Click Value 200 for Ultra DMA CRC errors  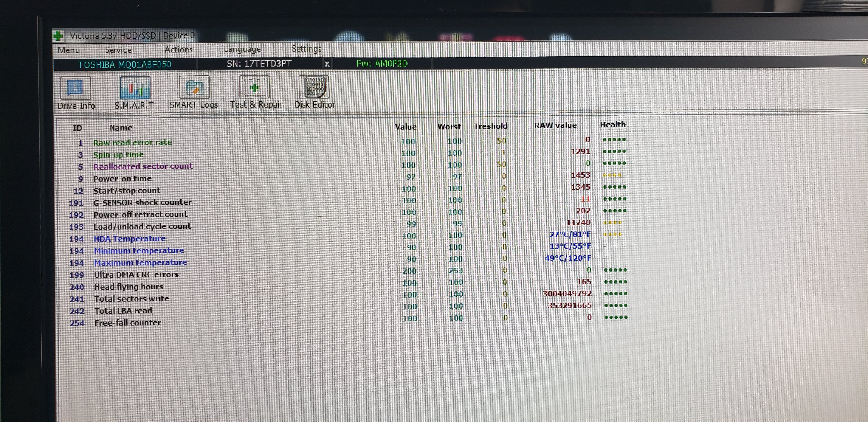tap(409, 271)
